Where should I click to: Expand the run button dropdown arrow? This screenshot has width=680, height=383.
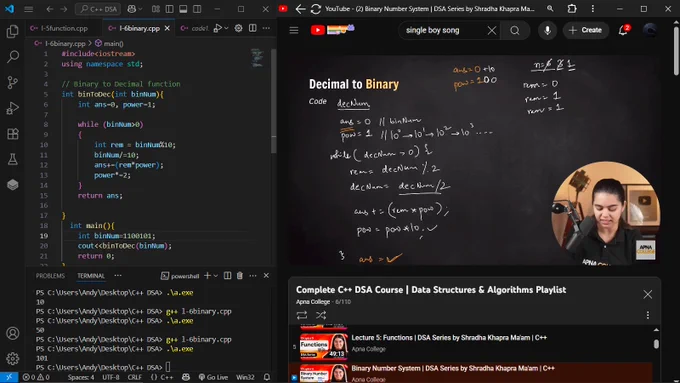tap(226, 28)
